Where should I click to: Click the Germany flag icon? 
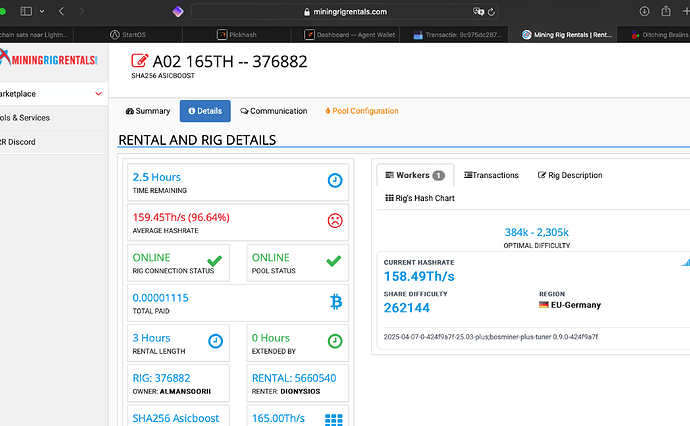(544, 305)
